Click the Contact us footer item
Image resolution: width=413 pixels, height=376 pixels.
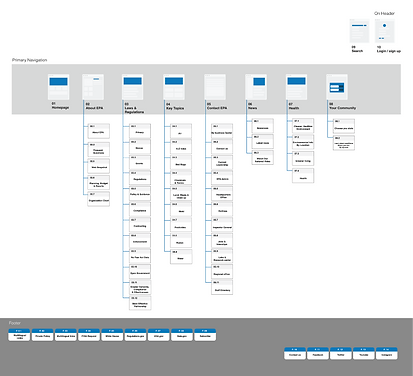(295, 354)
